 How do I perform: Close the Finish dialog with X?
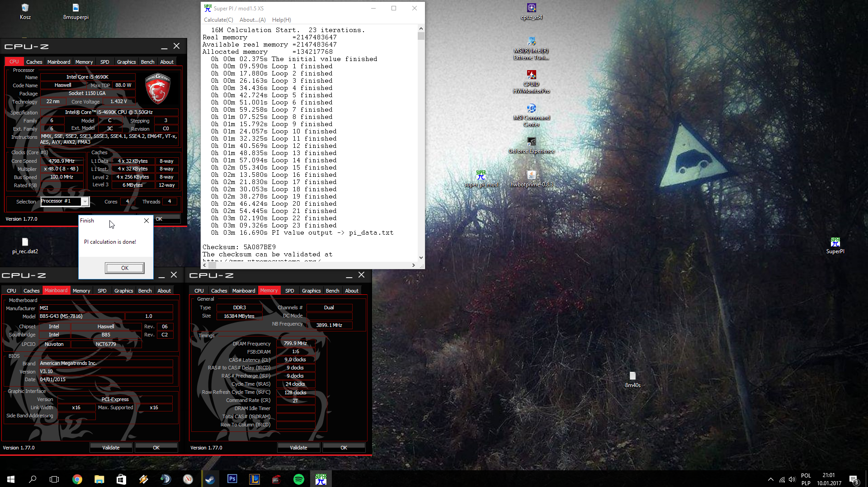coord(146,221)
